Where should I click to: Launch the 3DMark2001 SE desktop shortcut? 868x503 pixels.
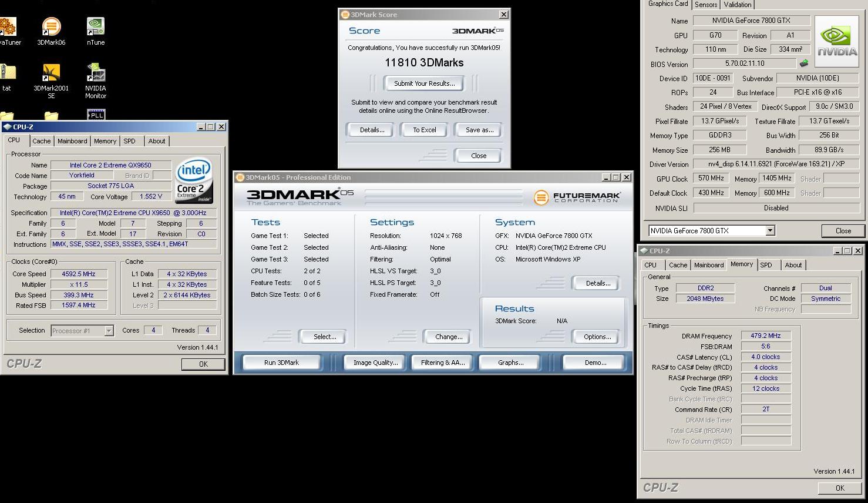point(51,81)
